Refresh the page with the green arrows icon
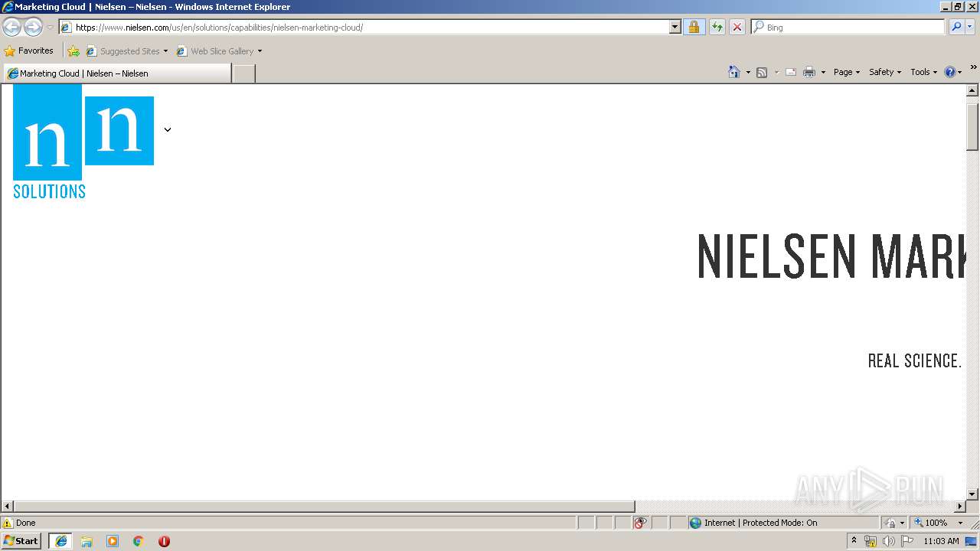 717,27
